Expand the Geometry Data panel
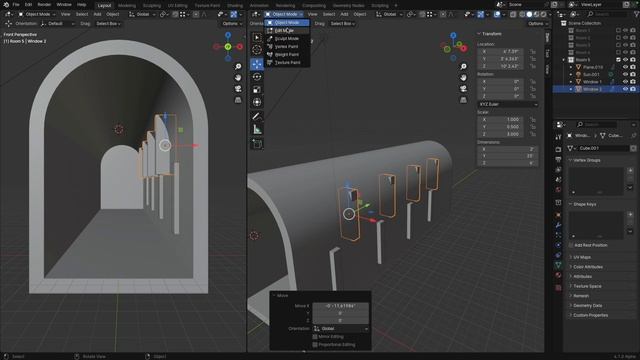This screenshot has width=640, height=360. [588, 305]
